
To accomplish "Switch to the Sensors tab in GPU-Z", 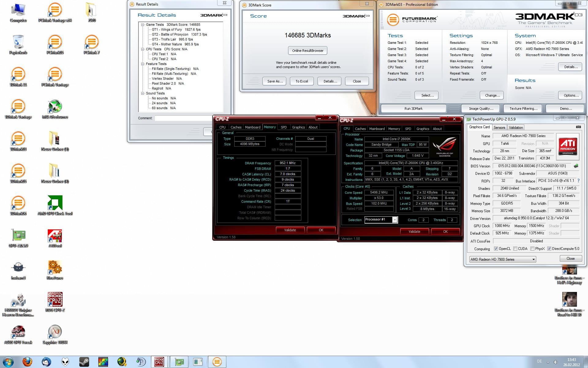I will click(x=499, y=128).
